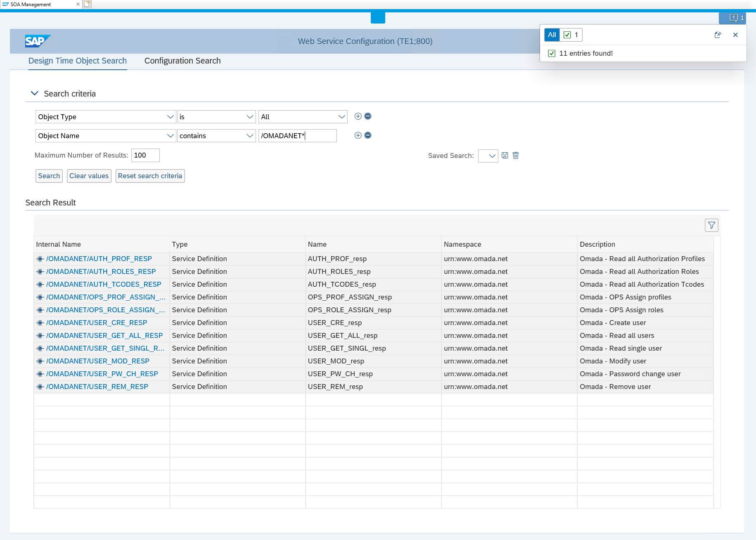Image resolution: width=756 pixels, height=540 pixels.
Task: Click the blue square at top center
Action: click(x=378, y=18)
